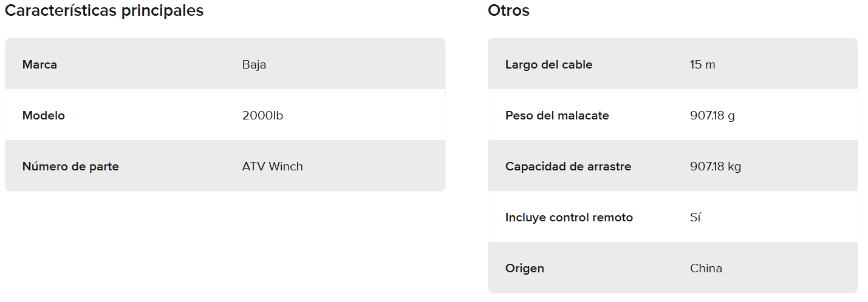Click the cable length value 15 m
This screenshot has width=868, height=302.
702,64
